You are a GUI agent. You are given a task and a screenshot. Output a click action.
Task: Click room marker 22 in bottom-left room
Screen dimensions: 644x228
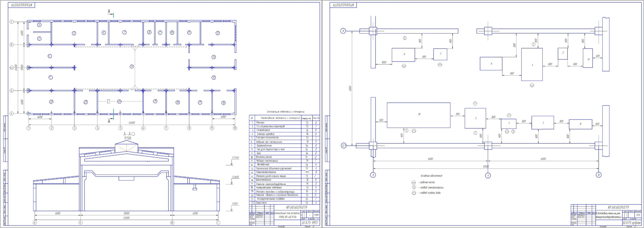point(51,102)
